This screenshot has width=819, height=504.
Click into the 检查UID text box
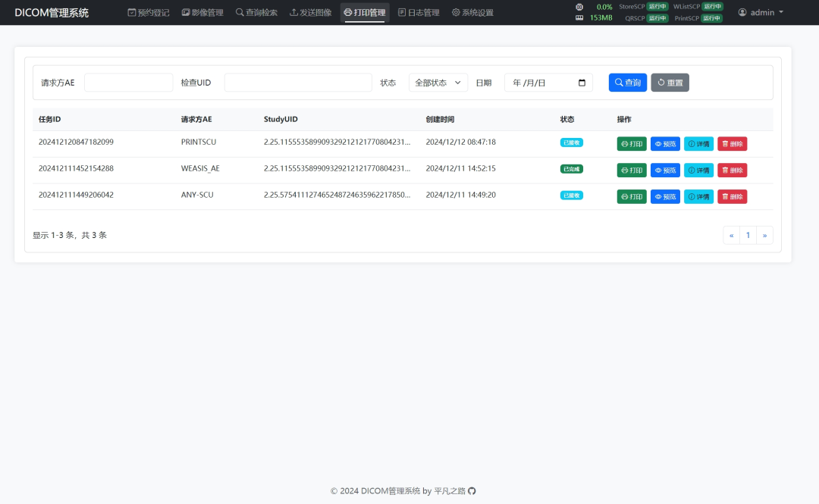point(298,83)
